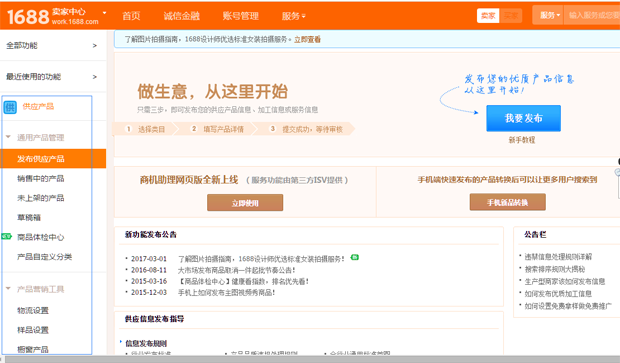This screenshot has width=620, height=363.
Task: Click the 公告栏 section title
Action: coord(535,234)
